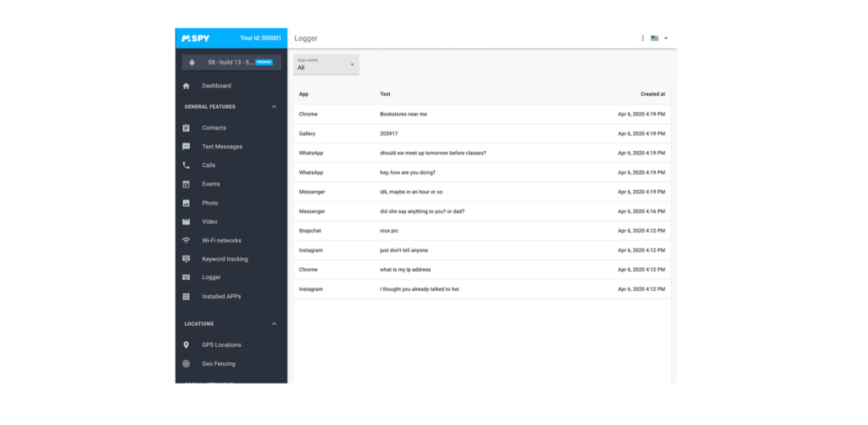Click the US flag language icon

click(x=655, y=38)
